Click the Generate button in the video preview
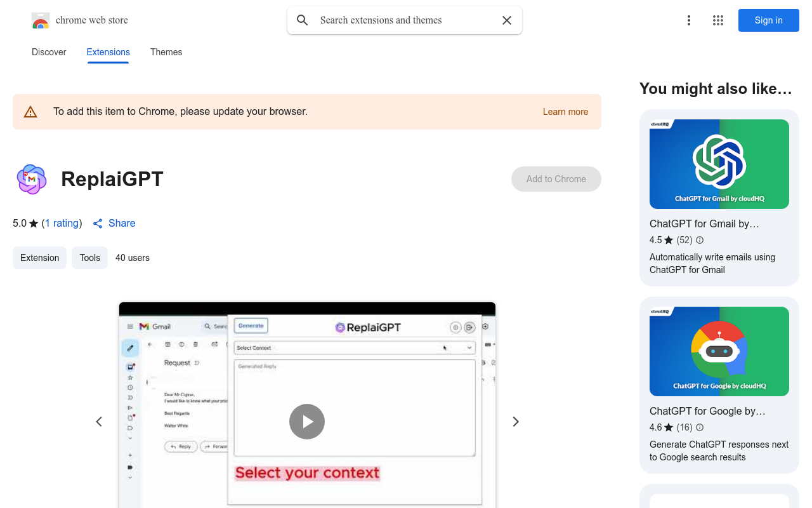 (251, 326)
